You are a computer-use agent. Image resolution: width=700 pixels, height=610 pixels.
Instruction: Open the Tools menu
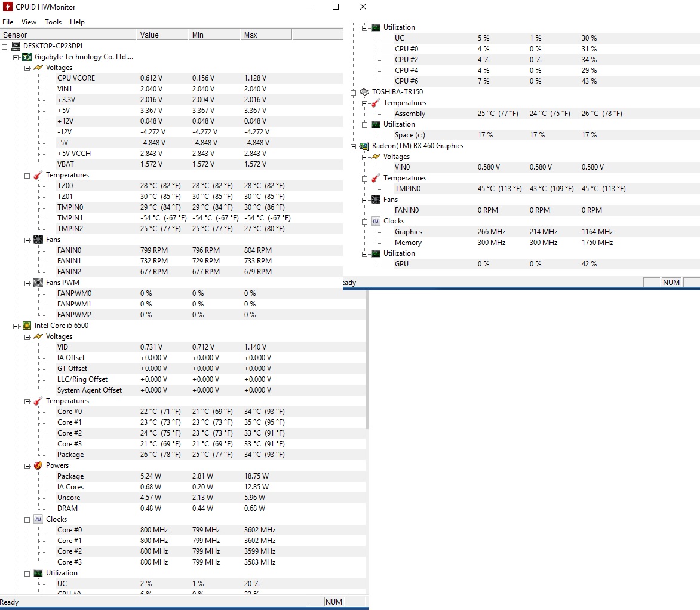point(53,22)
